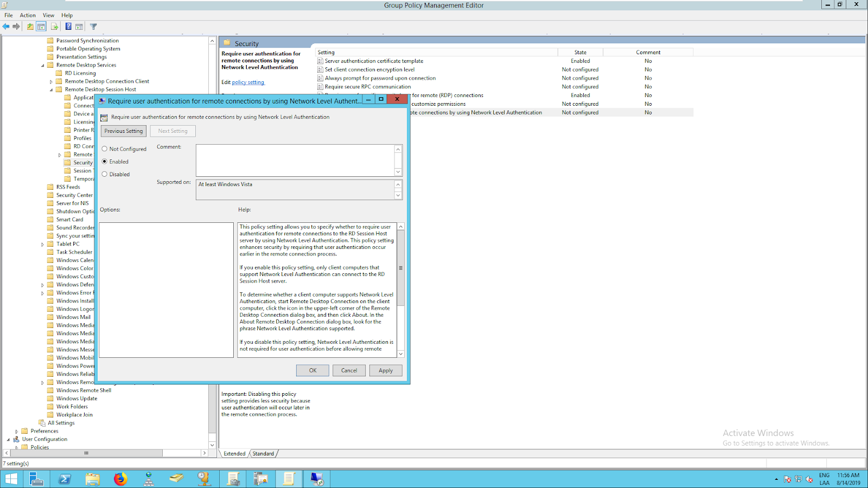Toggle the Show/Hide Action Pane toolbar icon
The width and height of the screenshot is (868, 488).
pos(79,27)
